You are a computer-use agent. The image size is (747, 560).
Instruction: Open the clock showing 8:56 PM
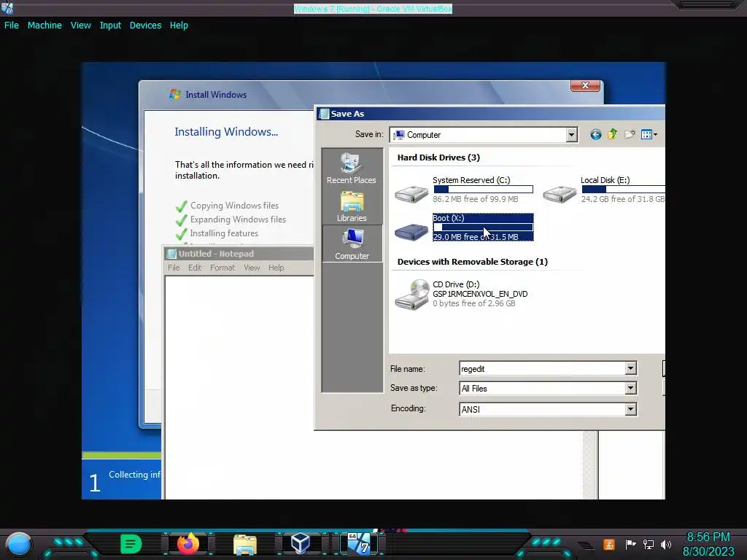point(708,537)
